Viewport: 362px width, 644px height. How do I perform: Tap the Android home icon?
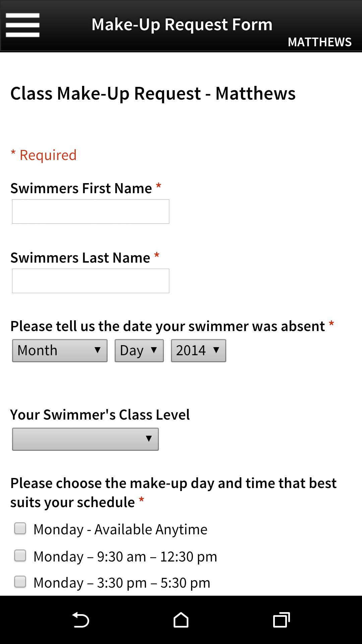point(181,619)
